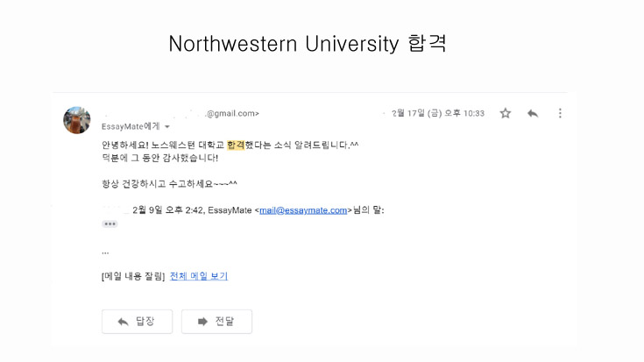644x362 pixels.
Task: Click the quoted 2월 9일 오후 2:42 header
Action: click(x=258, y=210)
